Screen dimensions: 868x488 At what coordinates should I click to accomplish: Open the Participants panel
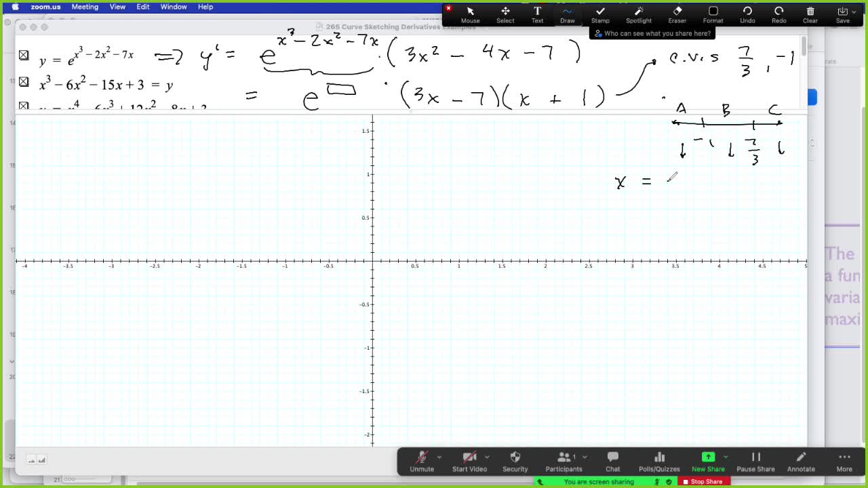(564, 462)
